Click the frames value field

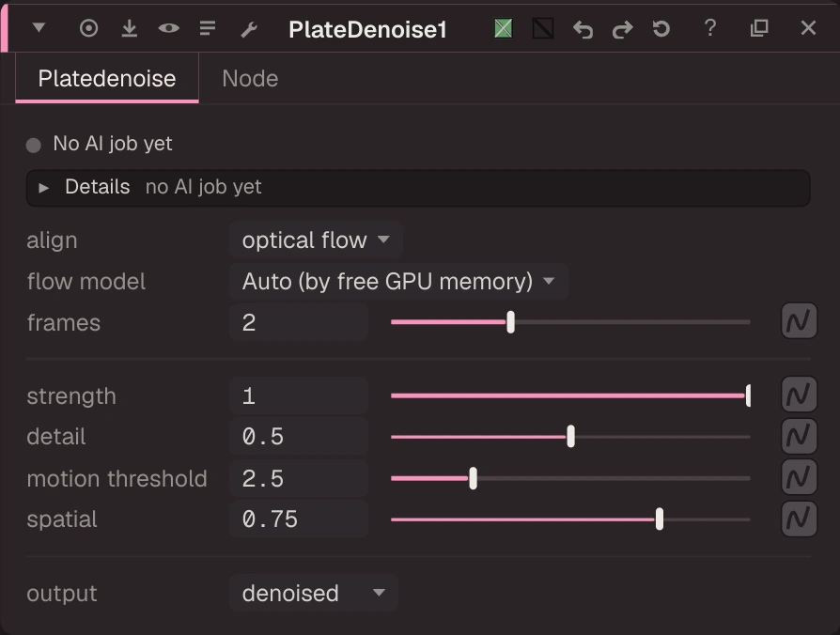299,322
